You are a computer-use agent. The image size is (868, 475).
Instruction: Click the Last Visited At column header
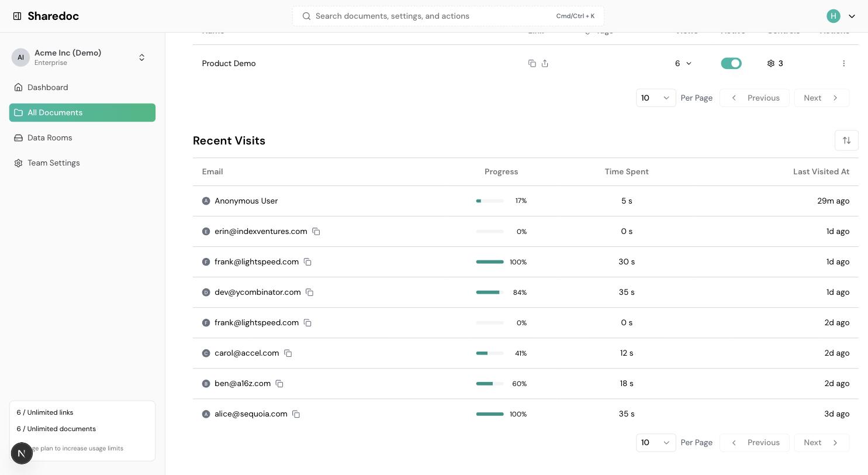coord(821,172)
